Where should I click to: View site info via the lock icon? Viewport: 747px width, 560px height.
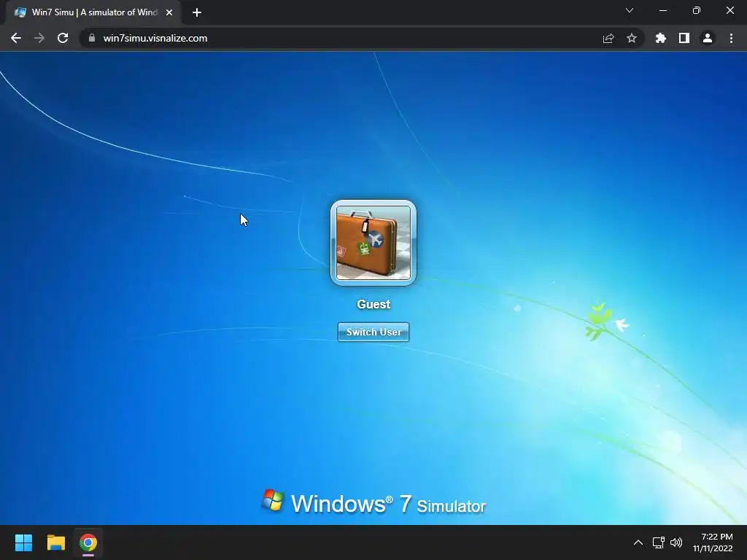(x=91, y=38)
